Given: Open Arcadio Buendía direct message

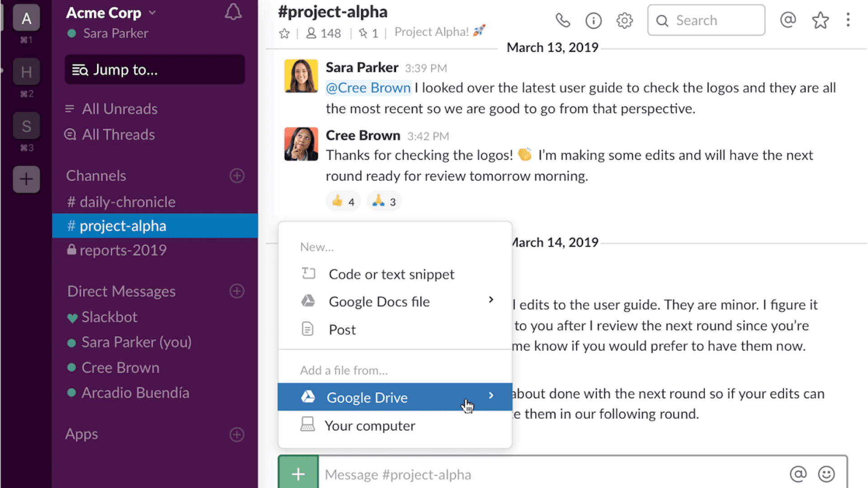Looking at the screenshot, I should tap(128, 393).
